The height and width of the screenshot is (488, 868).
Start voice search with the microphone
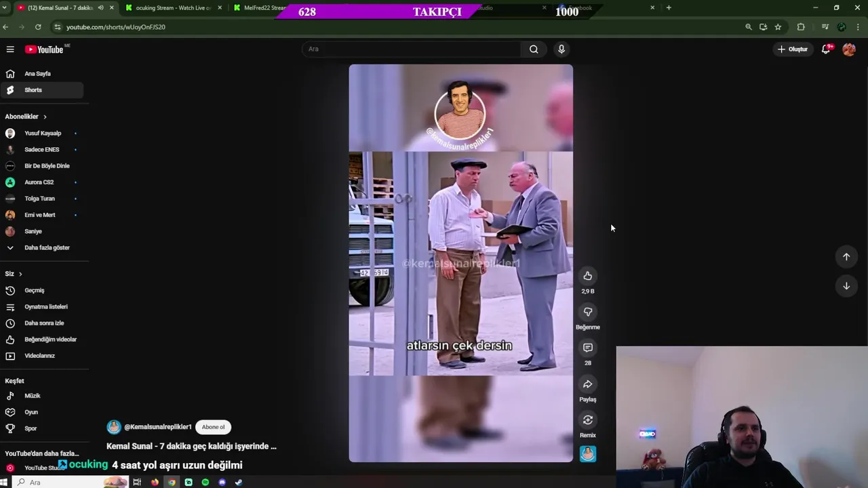point(561,49)
